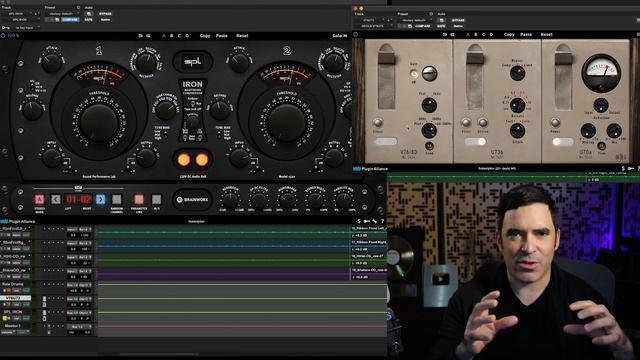Toggle the M/S button on IRON
The width and height of the screenshot is (640, 360).
(156, 199)
